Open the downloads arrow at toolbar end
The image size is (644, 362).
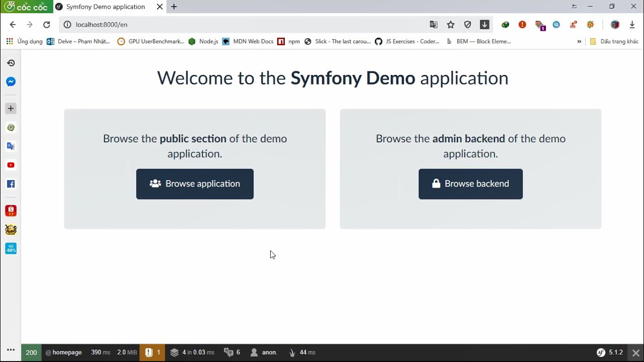click(x=632, y=25)
